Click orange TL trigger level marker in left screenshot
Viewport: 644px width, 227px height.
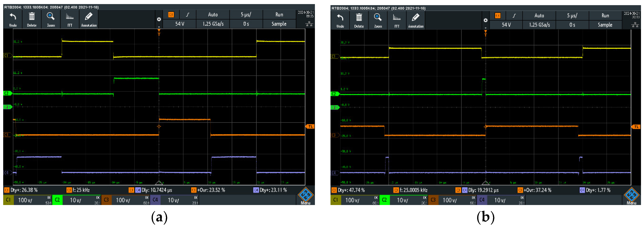310,126
